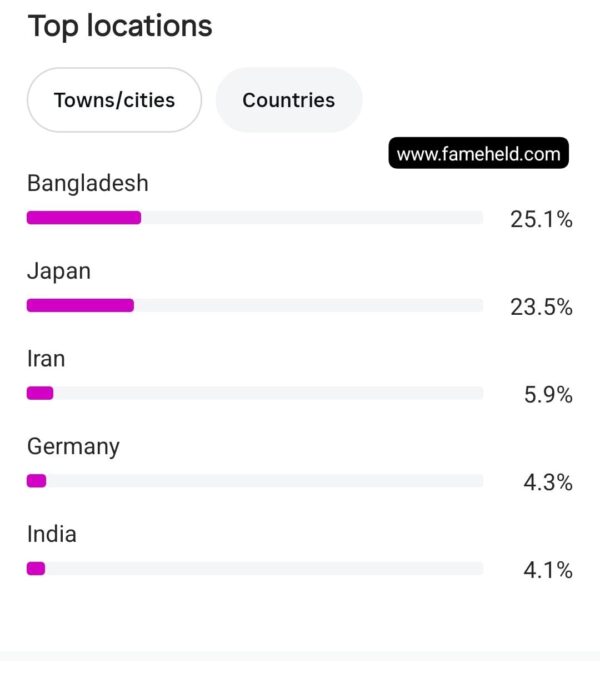Click the Bangladesh magenta progress bar

[84, 218]
